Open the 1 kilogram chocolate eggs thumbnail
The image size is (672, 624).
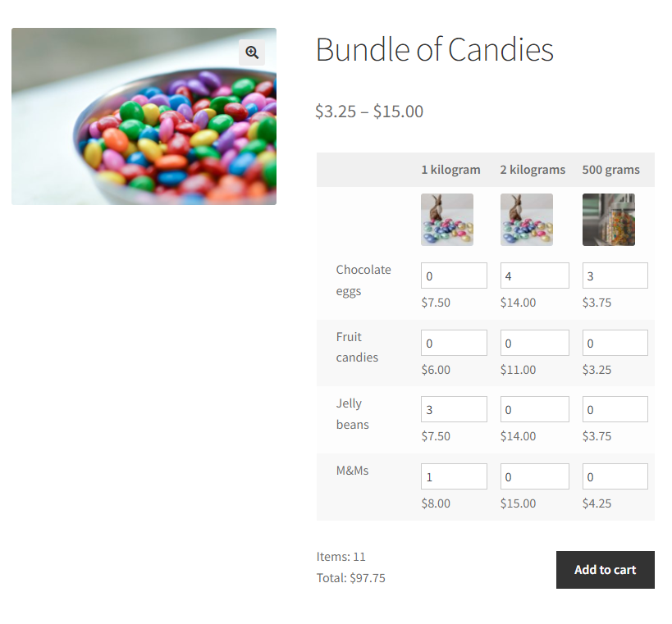[x=446, y=219]
